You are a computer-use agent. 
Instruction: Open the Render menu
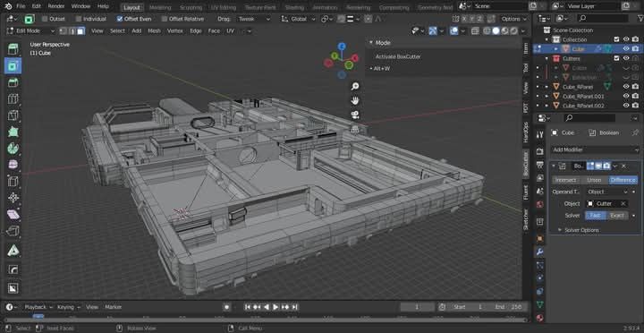coord(56,6)
